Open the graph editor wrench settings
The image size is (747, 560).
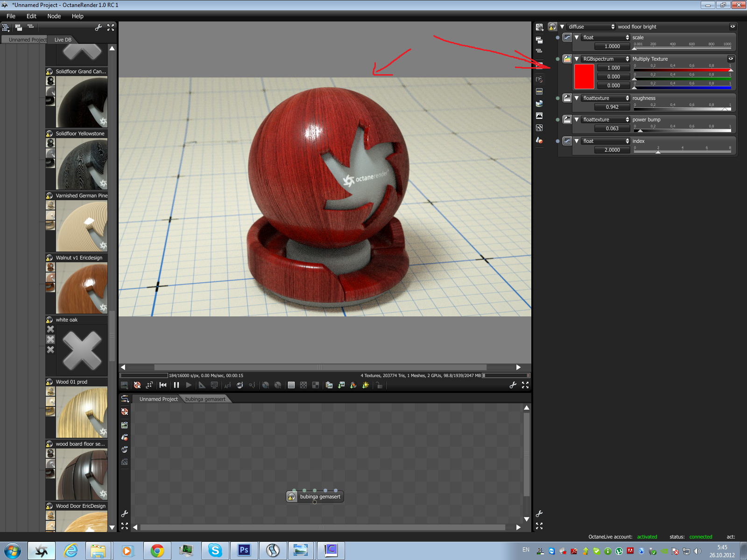point(125,514)
